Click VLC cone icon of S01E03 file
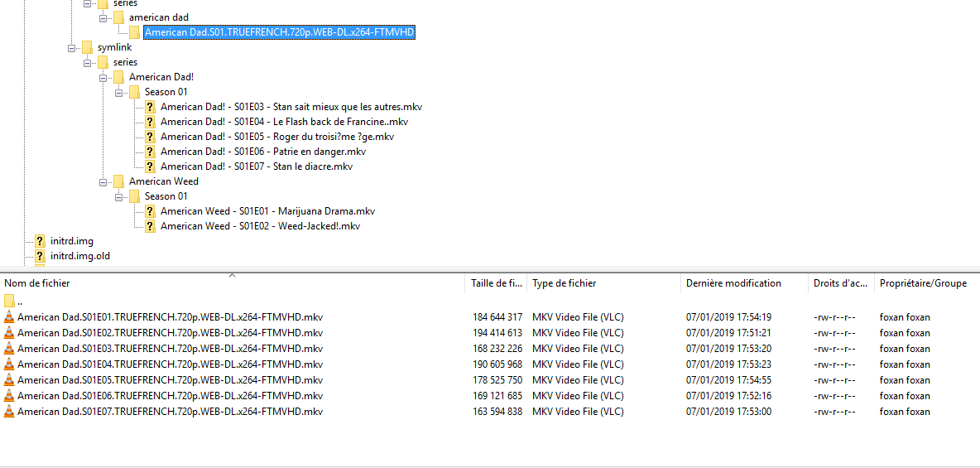This screenshot has height=468, width=980. point(9,349)
